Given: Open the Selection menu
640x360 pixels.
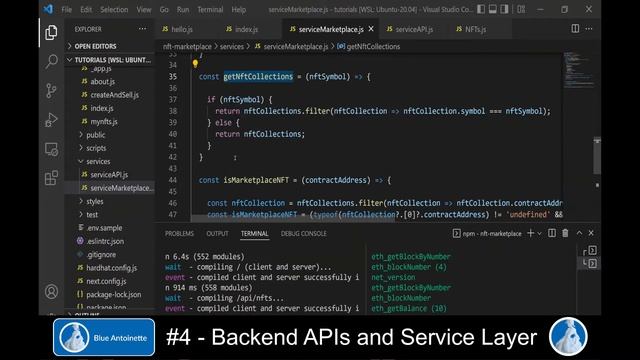Looking at the screenshot, I should click(114, 9).
